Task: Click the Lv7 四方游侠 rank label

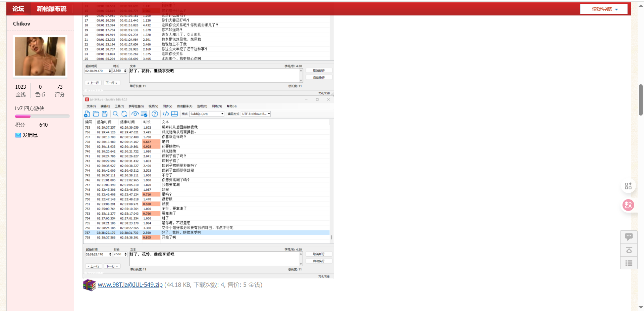Action: tap(30, 108)
